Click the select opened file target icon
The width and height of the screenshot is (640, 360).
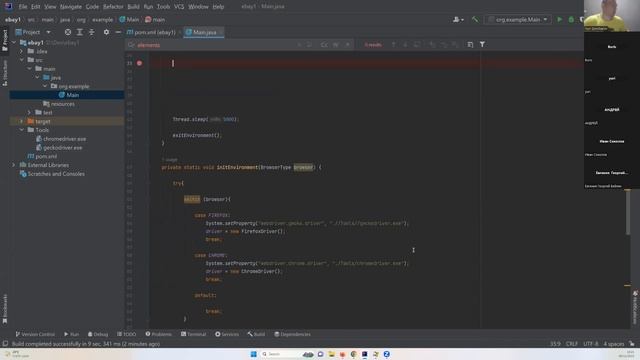(x=68, y=32)
